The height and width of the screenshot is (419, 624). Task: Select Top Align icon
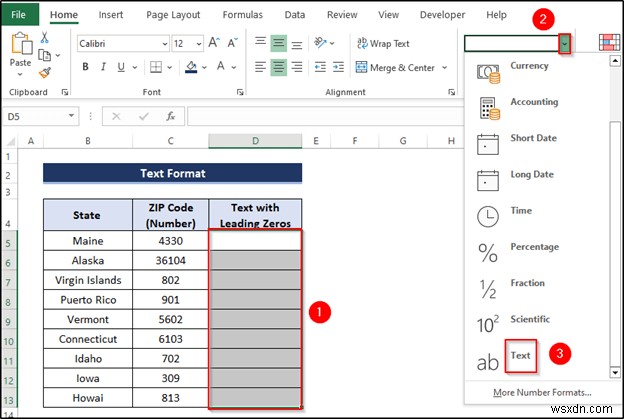click(260, 42)
